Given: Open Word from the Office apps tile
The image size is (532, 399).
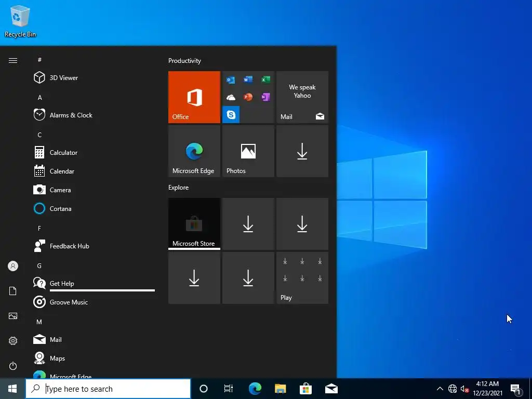Looking at the screenshot, I should coord(248,79).
